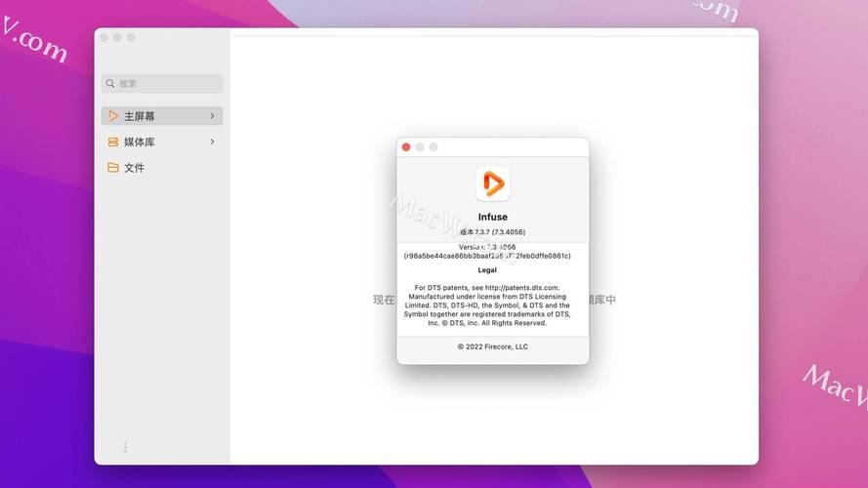Click the 主屏幕 play triangle icon
This screenshot has width=868, height=488.
(113, 116)
